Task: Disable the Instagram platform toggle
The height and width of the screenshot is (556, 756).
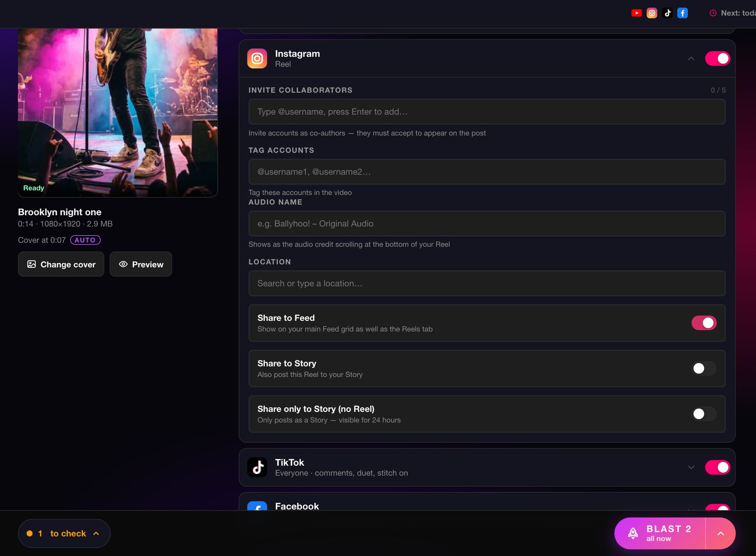Action: pyautogui.click(x=717, y=59)
